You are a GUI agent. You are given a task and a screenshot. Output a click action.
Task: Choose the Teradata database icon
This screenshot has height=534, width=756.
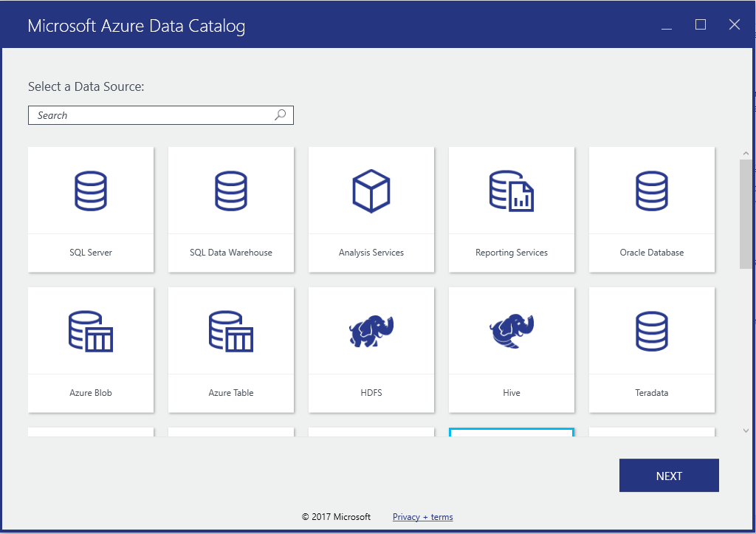tap(652, 331)
